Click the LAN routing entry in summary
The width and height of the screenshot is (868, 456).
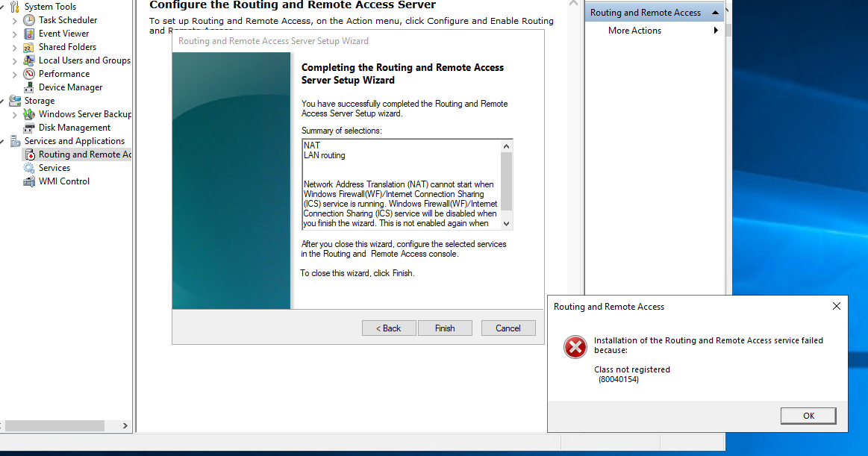tap(325, 155)
